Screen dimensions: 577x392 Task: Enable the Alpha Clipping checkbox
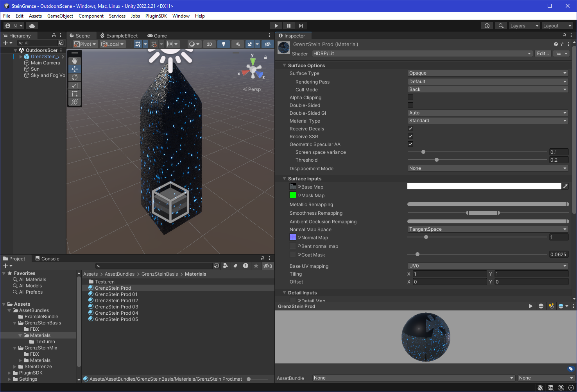[x=410, y=97]
